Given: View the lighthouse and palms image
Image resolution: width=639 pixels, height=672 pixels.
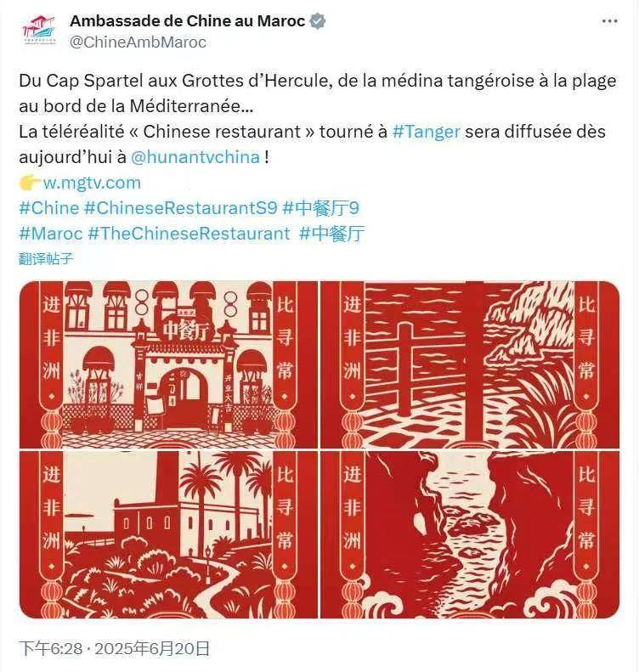Looking at the screenshot, I should [169, 534].
